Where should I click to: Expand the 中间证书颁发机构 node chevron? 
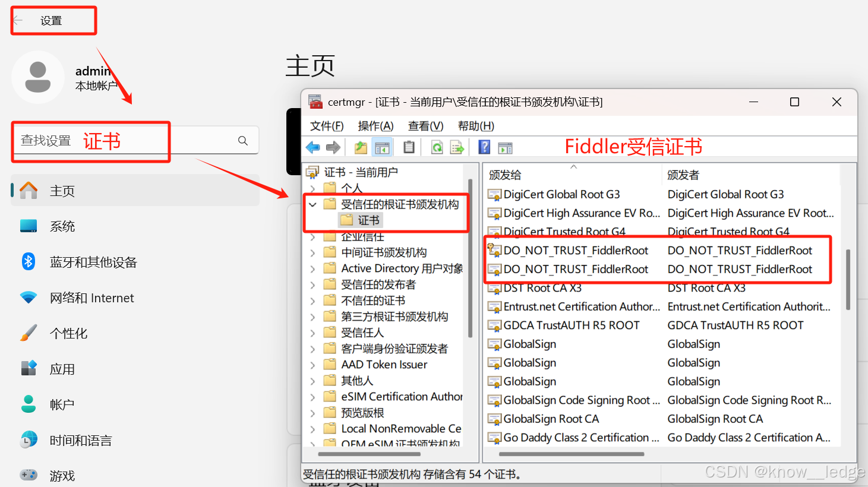(313, 252)
